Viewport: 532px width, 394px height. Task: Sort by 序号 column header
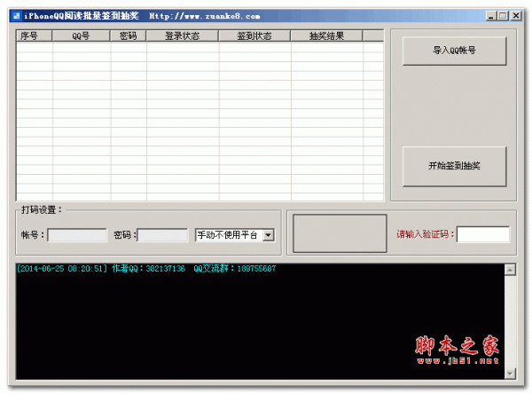tap(34, 35)
